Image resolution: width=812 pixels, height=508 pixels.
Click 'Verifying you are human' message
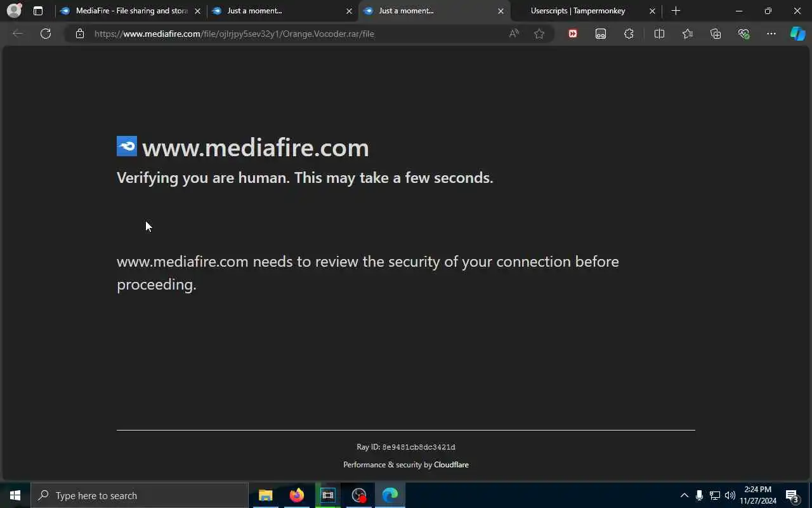coord(304,178)
